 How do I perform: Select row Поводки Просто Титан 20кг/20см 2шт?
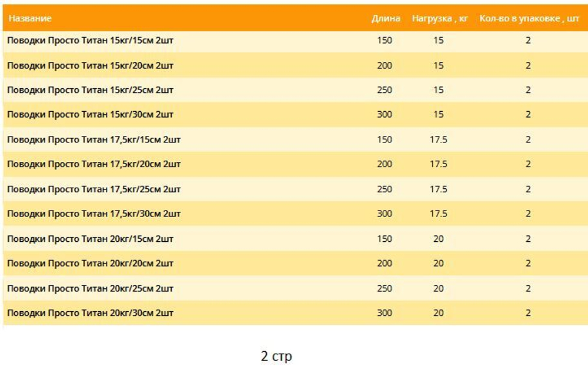pyautogui.click(x=295, y=264)
